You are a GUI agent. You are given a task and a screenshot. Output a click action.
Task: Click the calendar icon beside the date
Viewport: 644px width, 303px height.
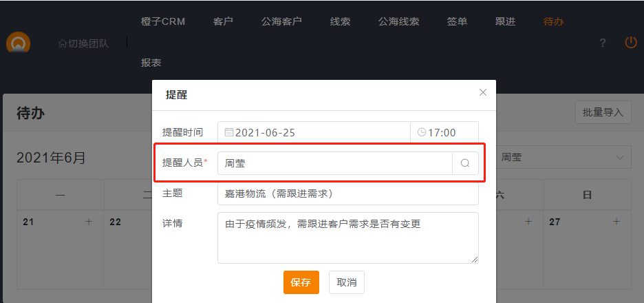click(229, 132)
